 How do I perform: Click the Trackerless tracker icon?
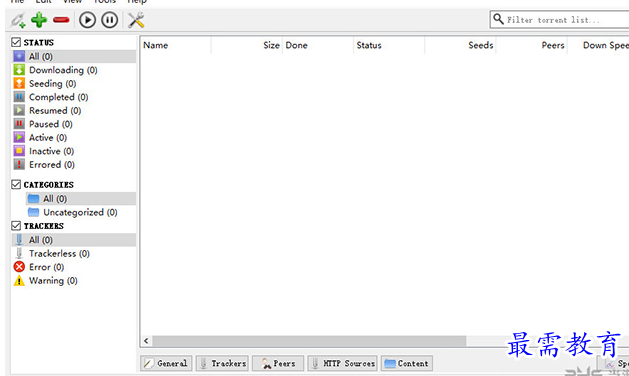click(19, 254)
